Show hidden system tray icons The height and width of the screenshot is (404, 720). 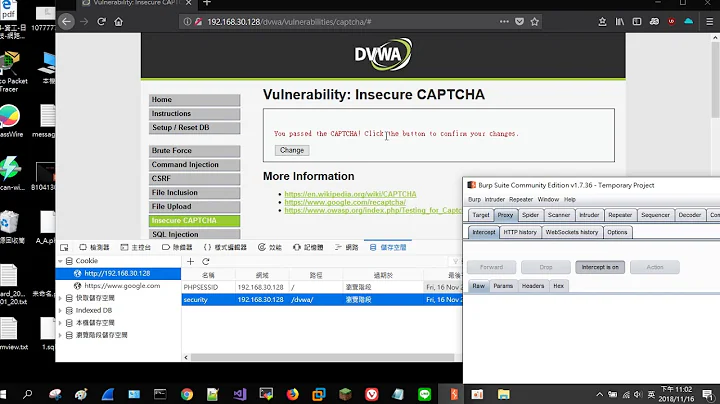[x=600, y=394]
